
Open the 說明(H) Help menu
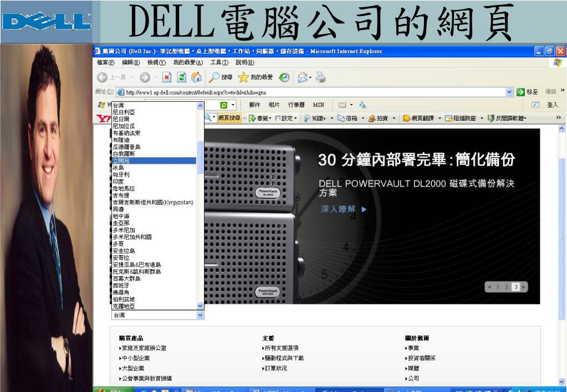click(245, 63)
